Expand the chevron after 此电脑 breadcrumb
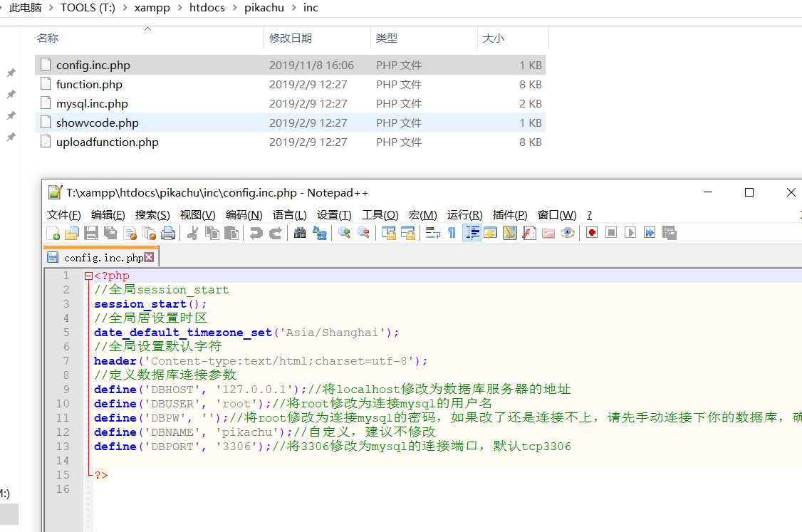802x532 pixels. 51,8
